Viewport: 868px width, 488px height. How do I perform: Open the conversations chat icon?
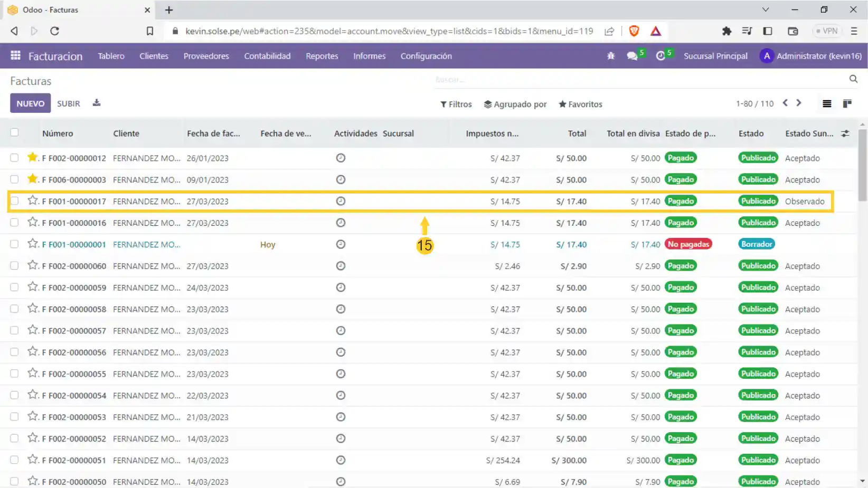click(632, 56)
